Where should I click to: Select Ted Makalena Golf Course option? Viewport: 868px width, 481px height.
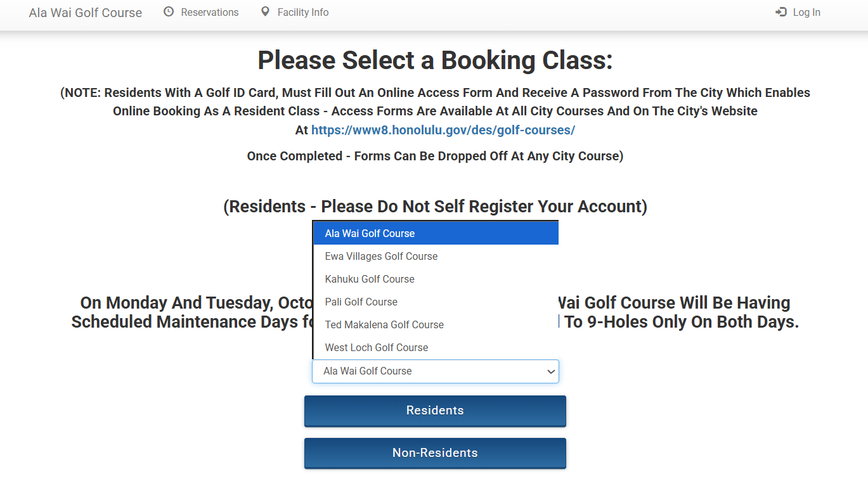coord(384,324)
